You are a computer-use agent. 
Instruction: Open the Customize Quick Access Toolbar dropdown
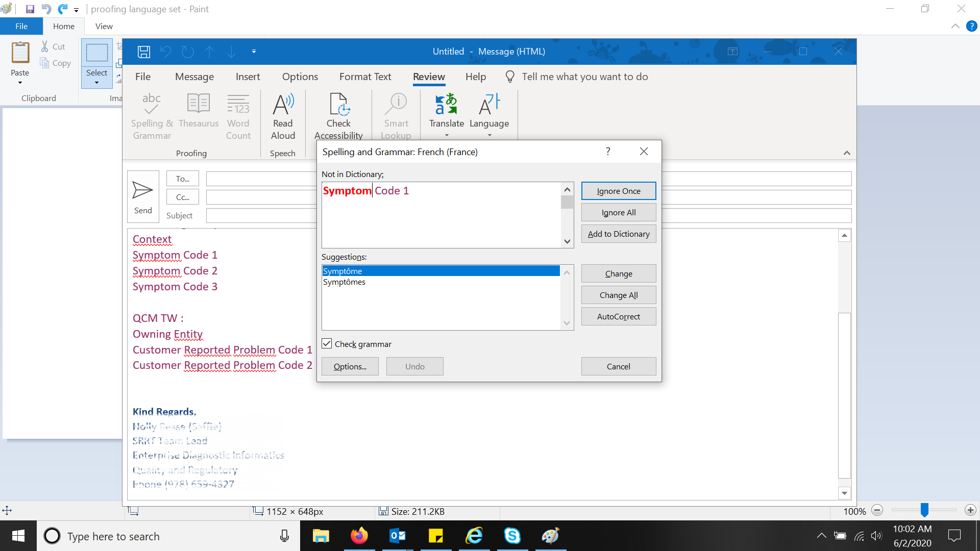tap(254, 52)
